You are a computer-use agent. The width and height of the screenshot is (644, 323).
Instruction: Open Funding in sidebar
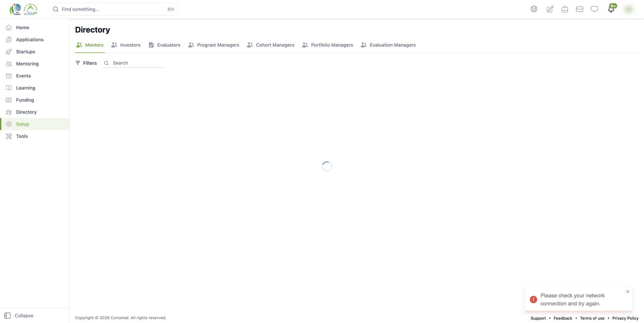(35, 100)
